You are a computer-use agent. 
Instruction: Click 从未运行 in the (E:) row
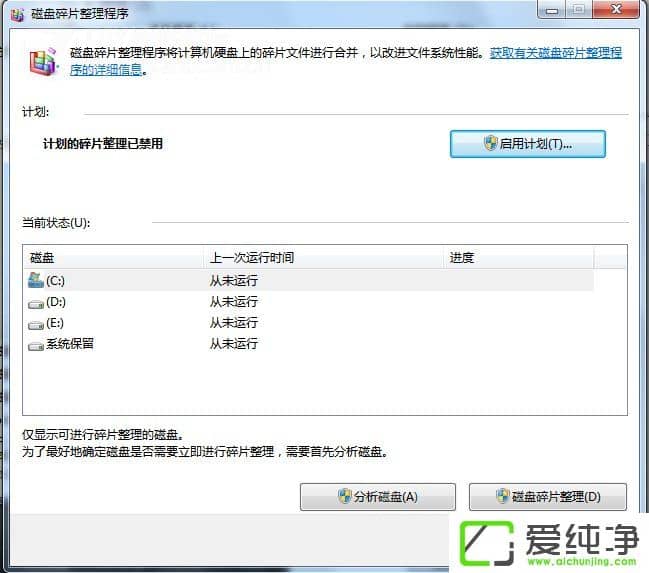(x=233, y=323)
